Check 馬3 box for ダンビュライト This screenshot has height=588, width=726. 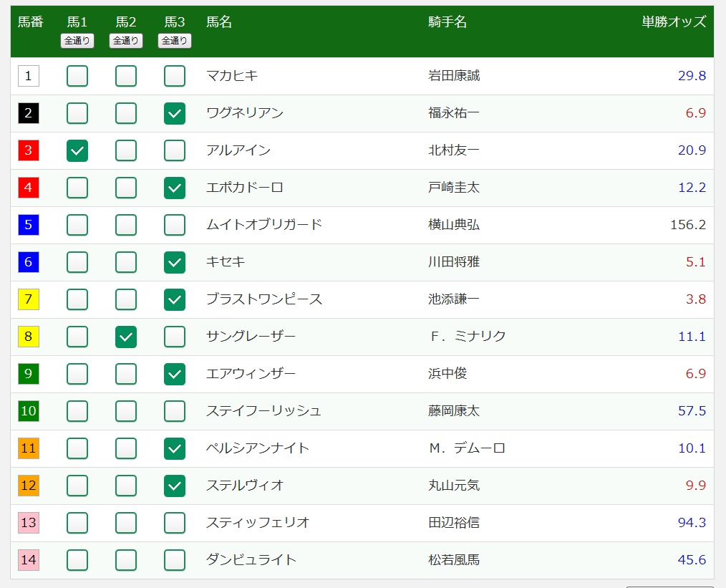pos(175,560)
